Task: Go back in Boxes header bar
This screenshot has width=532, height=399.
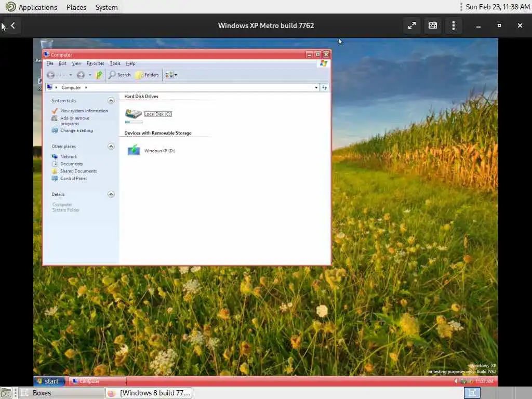Action: pos(13,25)
